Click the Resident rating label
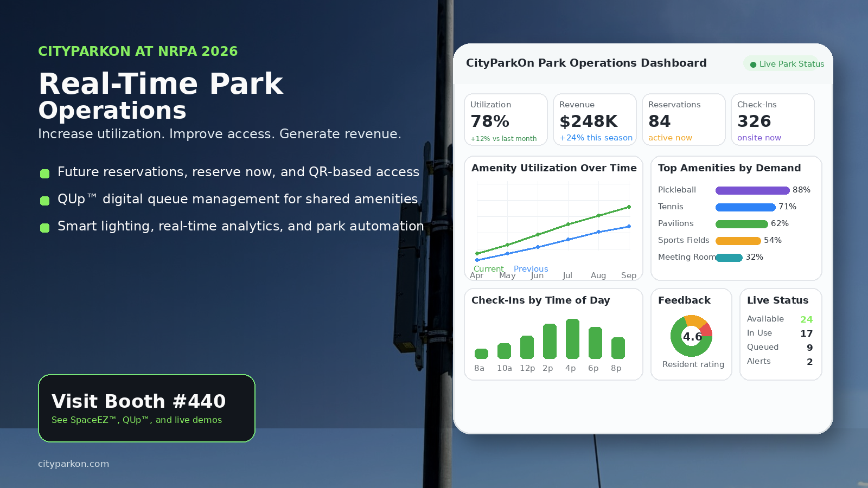 pos(693,364)
